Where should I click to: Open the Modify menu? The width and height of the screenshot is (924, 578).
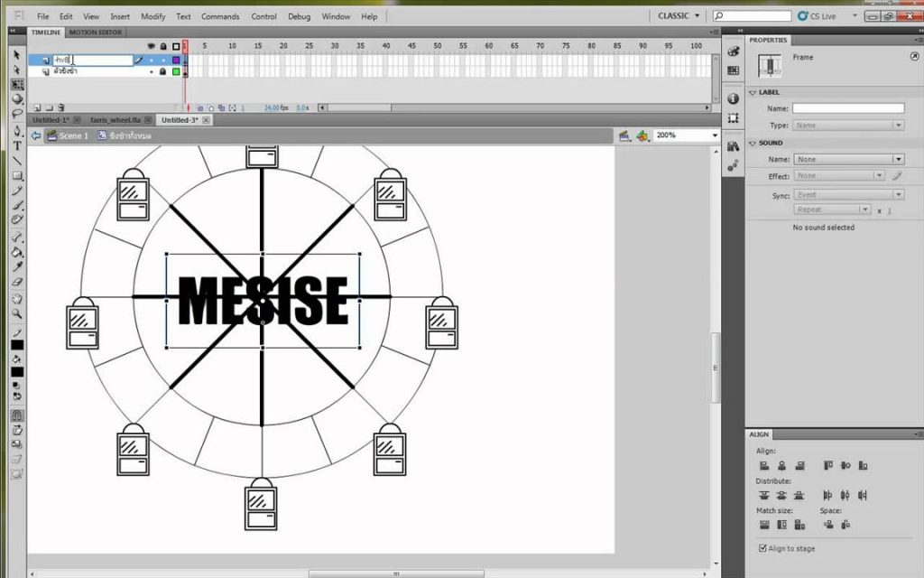[153, 16]
